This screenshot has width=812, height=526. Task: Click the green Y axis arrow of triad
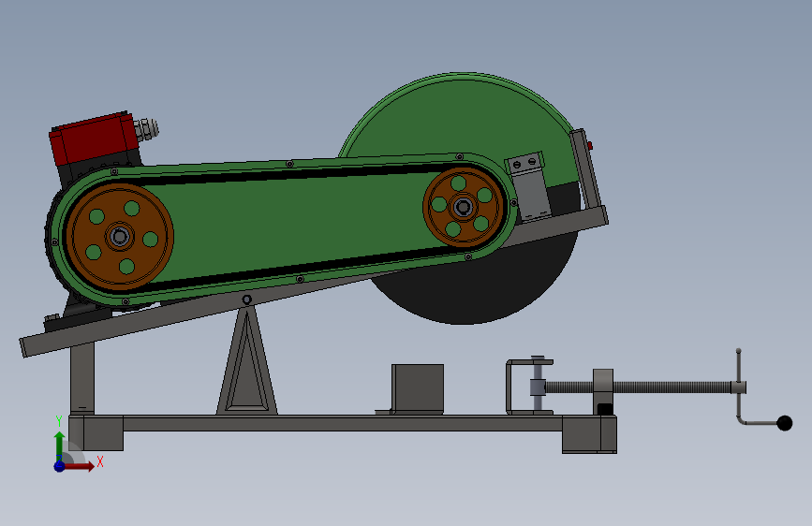click(60, 444)
